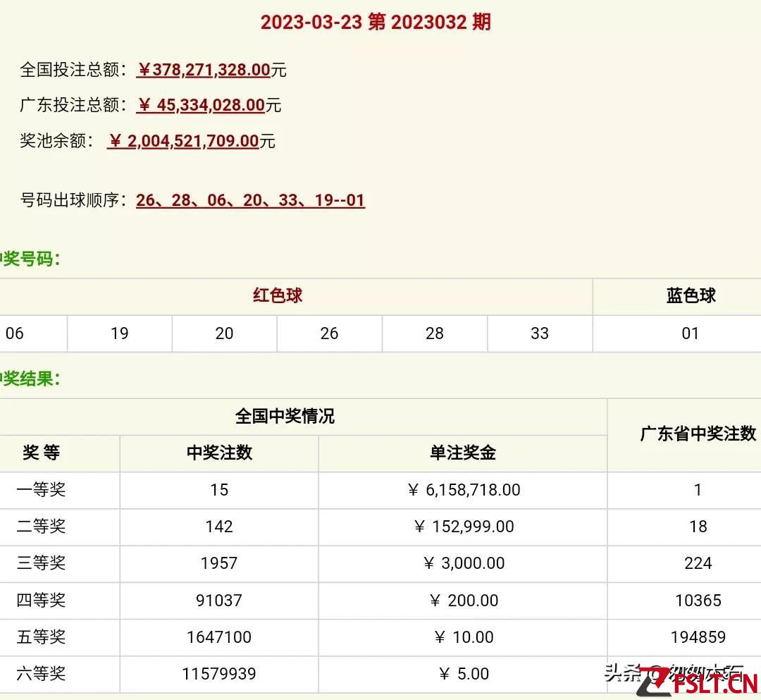Click the first prize amount ¥6,158,718.00
The height and width of the screenshot is (700, 761).
pos(464,489)
